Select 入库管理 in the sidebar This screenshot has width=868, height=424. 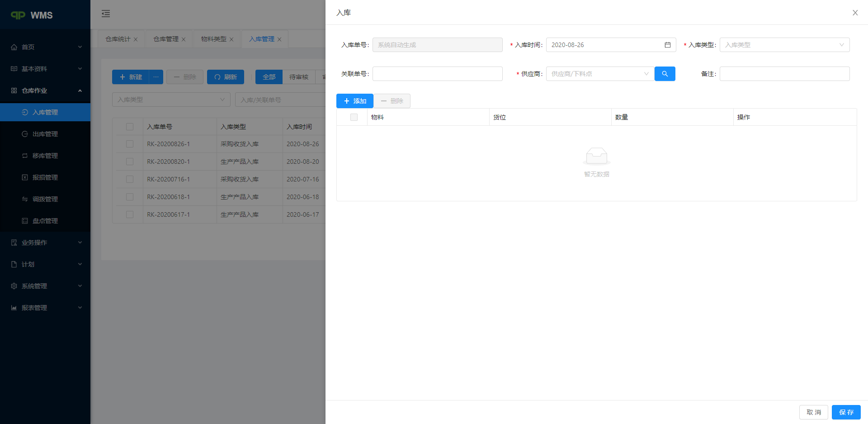pyautogui.click(x=45, y=112)
